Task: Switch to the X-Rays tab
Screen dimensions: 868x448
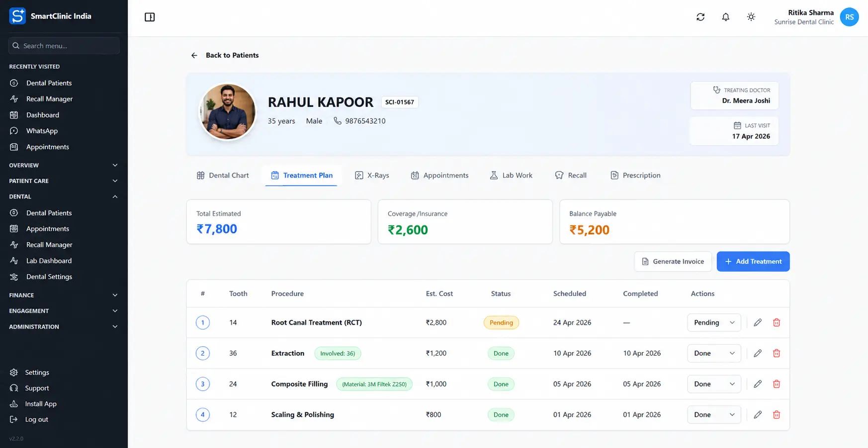Action: (372, 176)
